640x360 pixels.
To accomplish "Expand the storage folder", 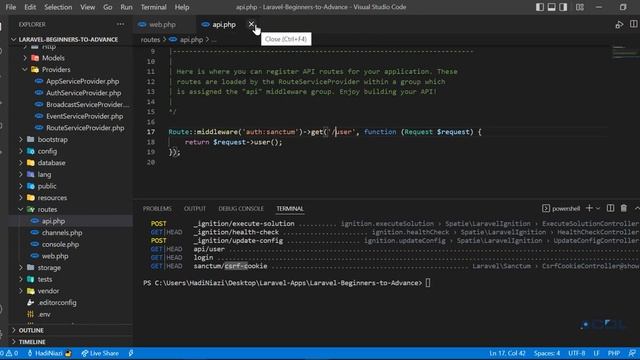I will point(49,268).
